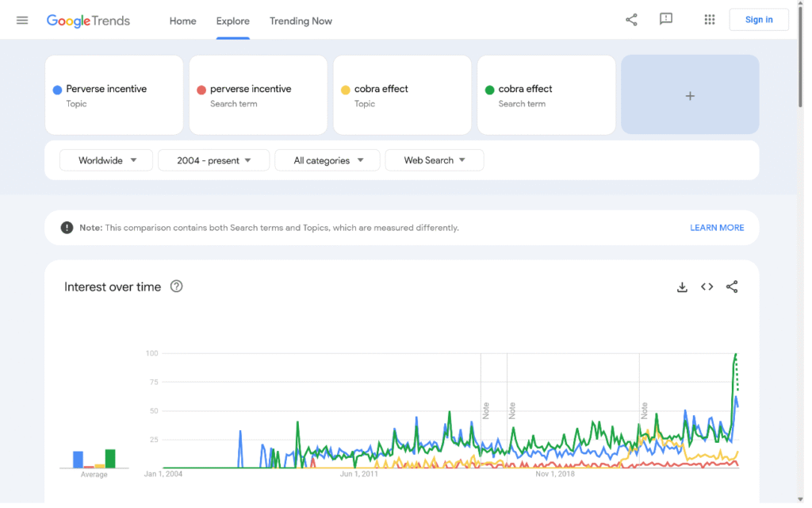This screenshot has height=508, width=812.
Task: Expand the Worldwide region dropdown
Action: coord(107,160)
